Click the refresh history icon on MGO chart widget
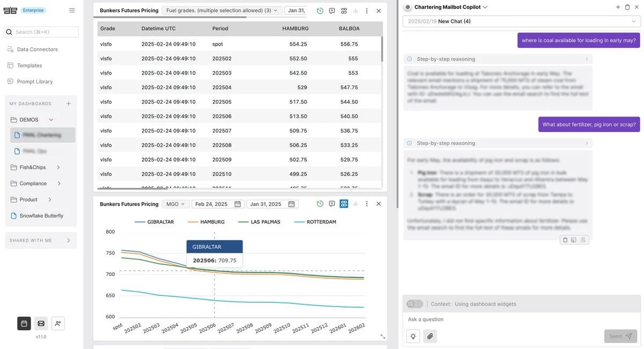Viewport: 644px width, 349px height. (x=320, y=204)
